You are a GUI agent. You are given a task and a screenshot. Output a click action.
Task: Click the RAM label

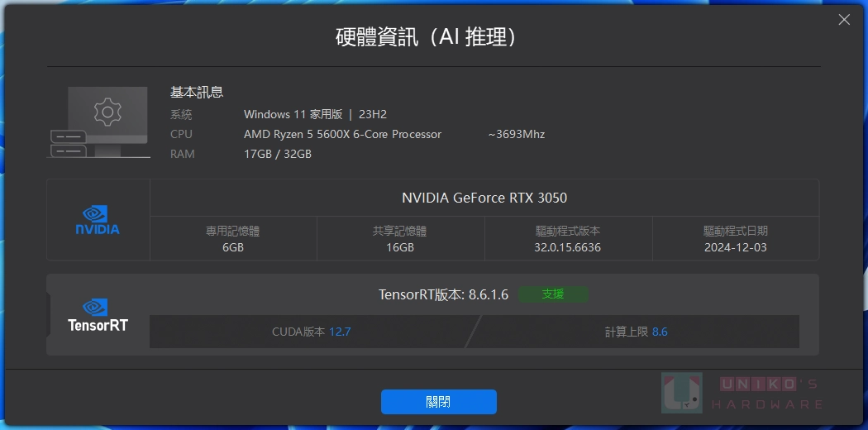[x=182, y=154]
